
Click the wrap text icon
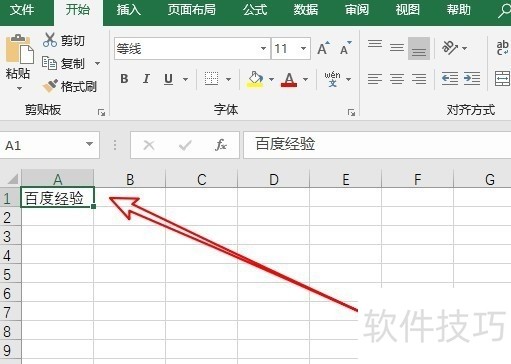pos(502,48)
